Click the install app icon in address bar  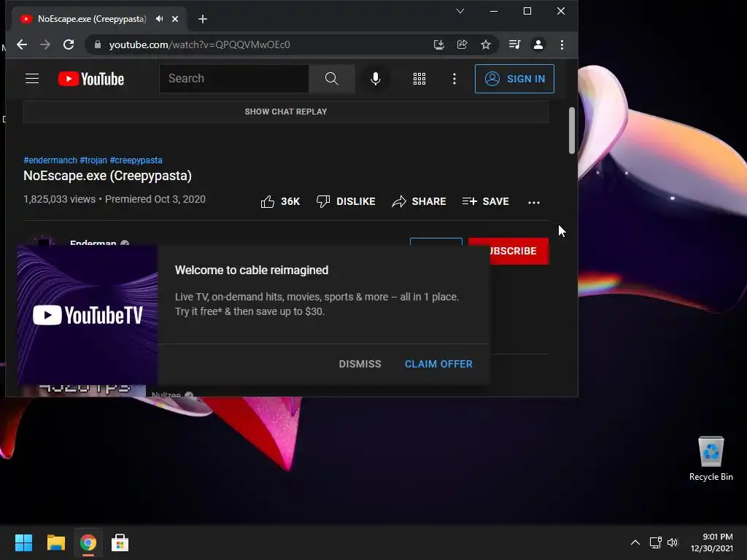tap(438, 44)
